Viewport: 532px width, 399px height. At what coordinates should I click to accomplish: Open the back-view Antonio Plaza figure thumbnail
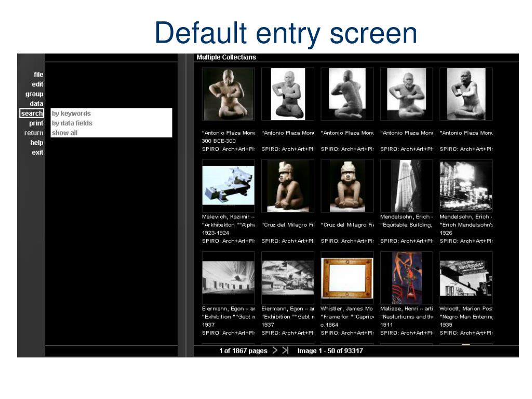click(347, 94)
